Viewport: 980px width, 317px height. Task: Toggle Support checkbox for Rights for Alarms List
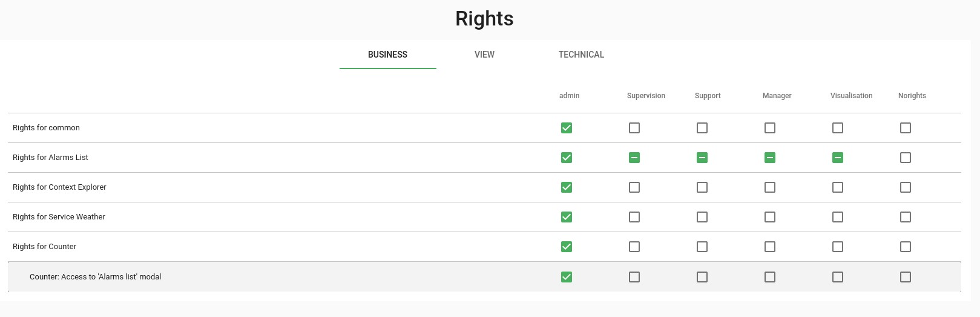coord(702,158)
